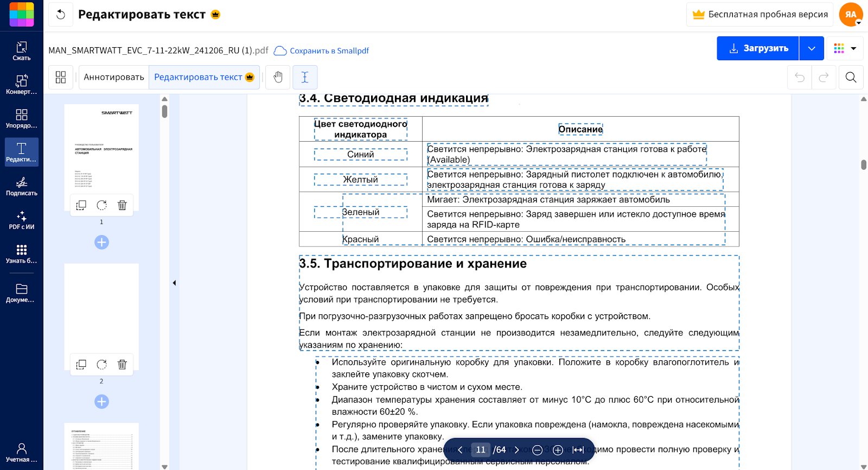Click the Загрузить download button
This screenshot has width=868, height=470.
(x=758, y=48)
